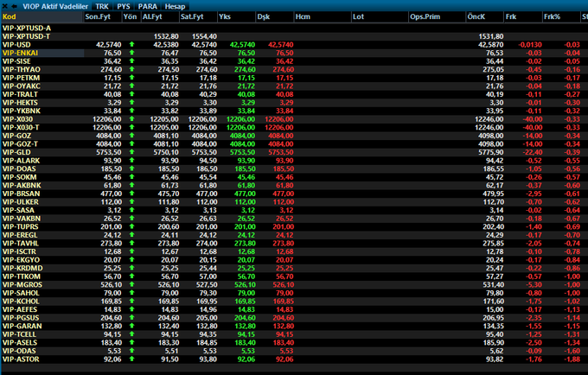Select the highlighted VIP-ENKAI code
This screenshot has height=375, width=588.
pyautogui.click(x=20, y=53)
